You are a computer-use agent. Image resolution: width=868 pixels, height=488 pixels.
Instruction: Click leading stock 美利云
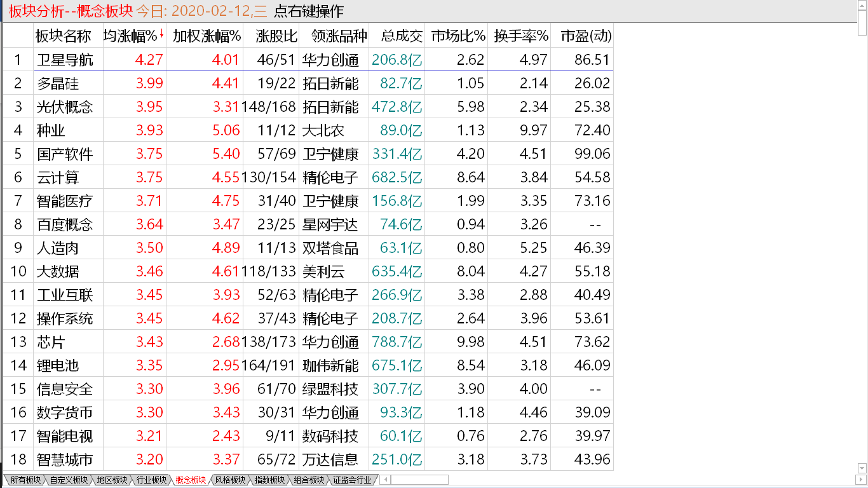point(323,271)
